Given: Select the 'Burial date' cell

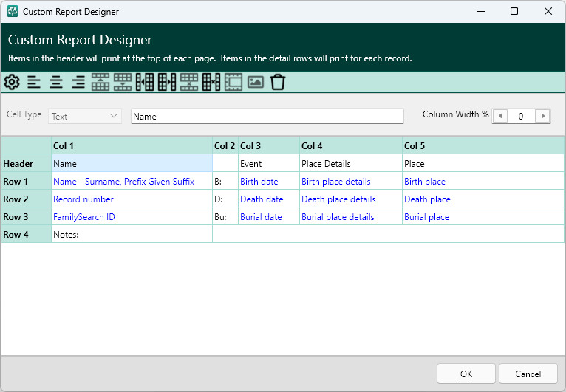Looking at the screenshot, I should [x=269, y=216].
